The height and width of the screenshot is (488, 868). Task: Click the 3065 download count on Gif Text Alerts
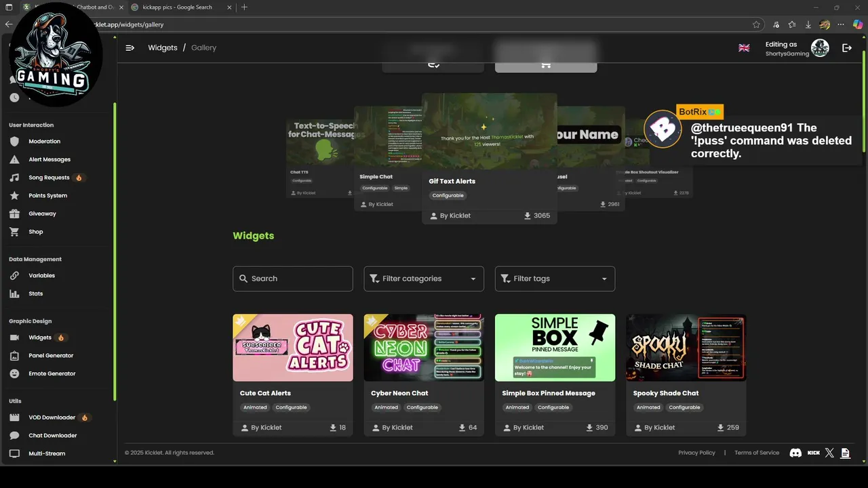tap(542, 216)
